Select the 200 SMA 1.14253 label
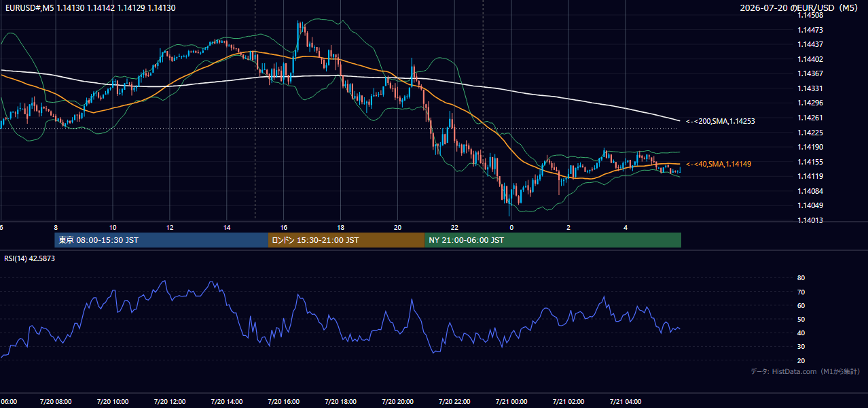This screenshot has height=408, width=868. (721, 121)
